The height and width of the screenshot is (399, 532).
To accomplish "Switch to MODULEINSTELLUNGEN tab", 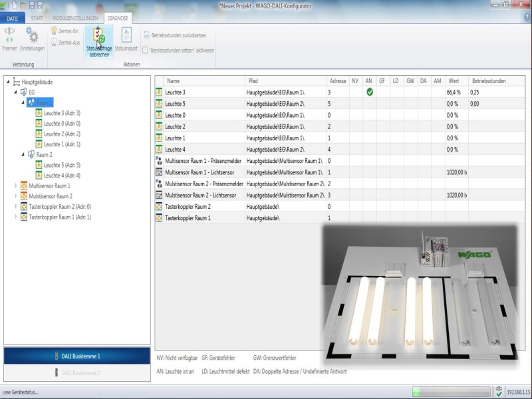I will [x=75, y=19].
